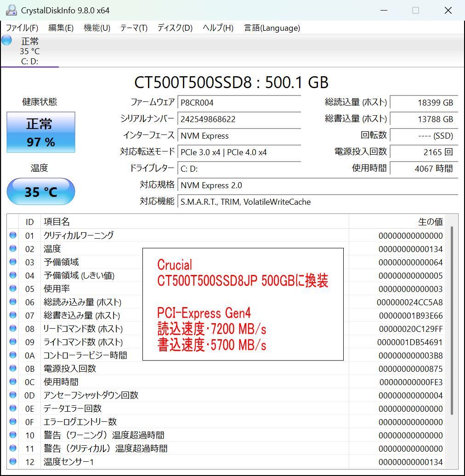Click the 生の値 column header
The width and height of the screenshot is (465, 476).
tap(397, 222)
